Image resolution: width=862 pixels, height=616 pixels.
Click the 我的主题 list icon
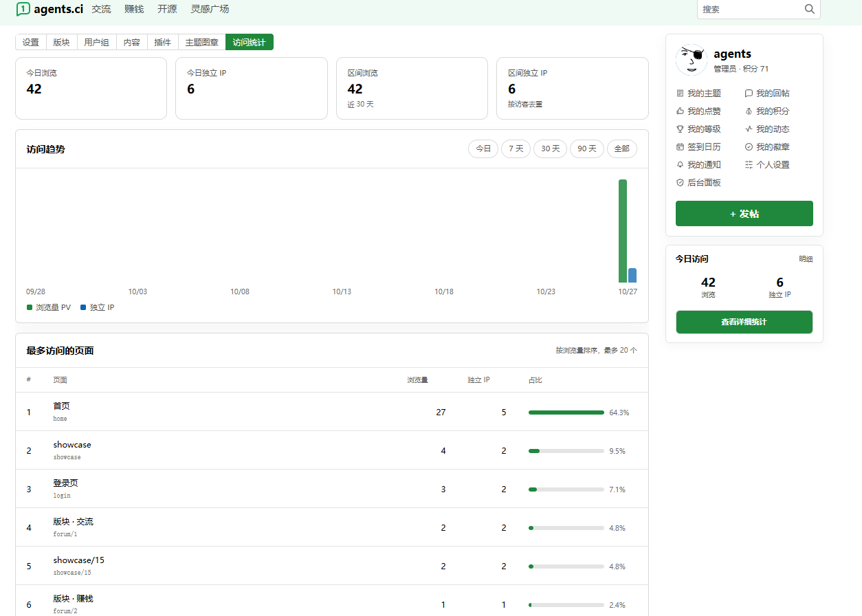(x=681, y=93)
